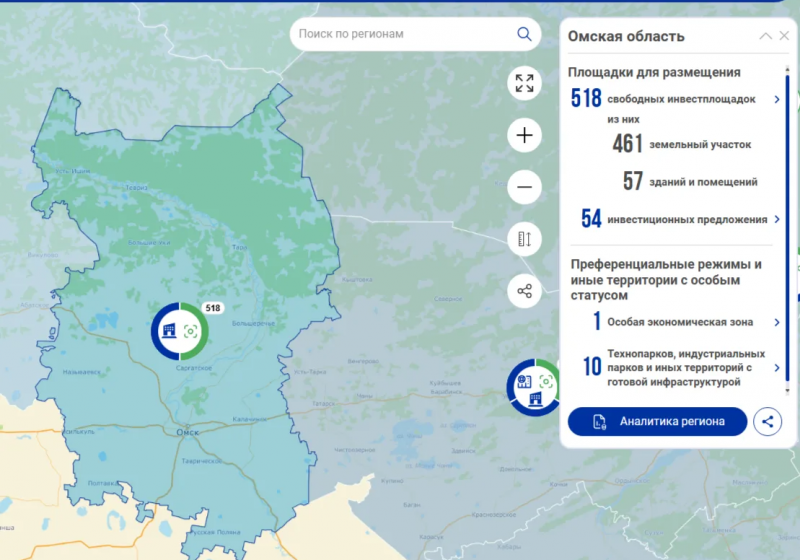Zoom out of the map
The height and width of the screenshot is (560, 800).
(x=524, y=187)
